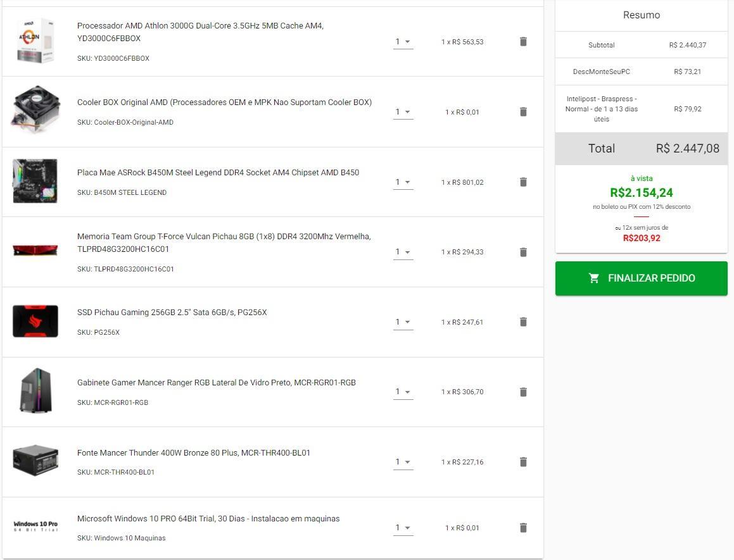Screen dimensions: 734x560
Task: Remove Team Group T-Force Vulcan memory item
Action: pos(523,252)
